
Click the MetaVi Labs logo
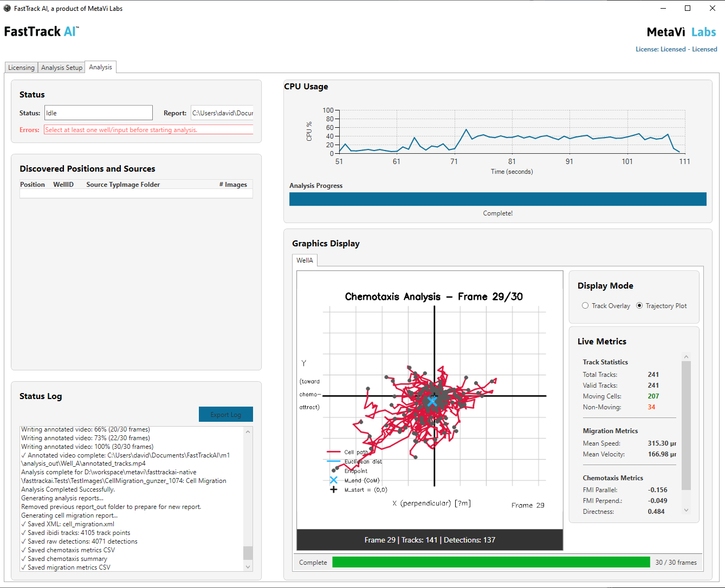click(x=681, y=32)
